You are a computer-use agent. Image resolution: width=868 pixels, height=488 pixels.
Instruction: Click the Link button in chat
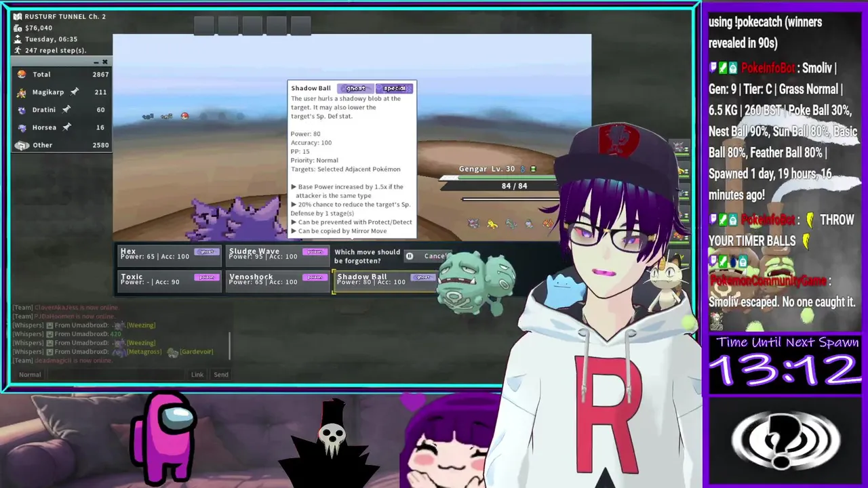pyautogui.click(x=197, y=374)
